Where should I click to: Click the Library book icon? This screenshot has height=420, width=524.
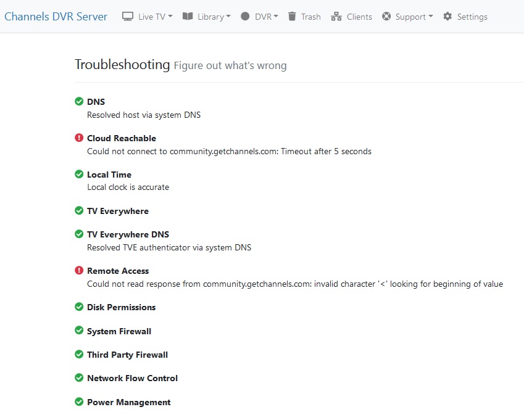188,17
